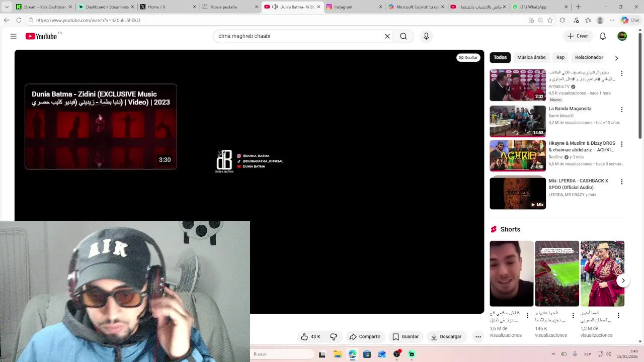Select the Rap filter chip
The height and width of the screenshot is (362, 644).
pos(560,57)
